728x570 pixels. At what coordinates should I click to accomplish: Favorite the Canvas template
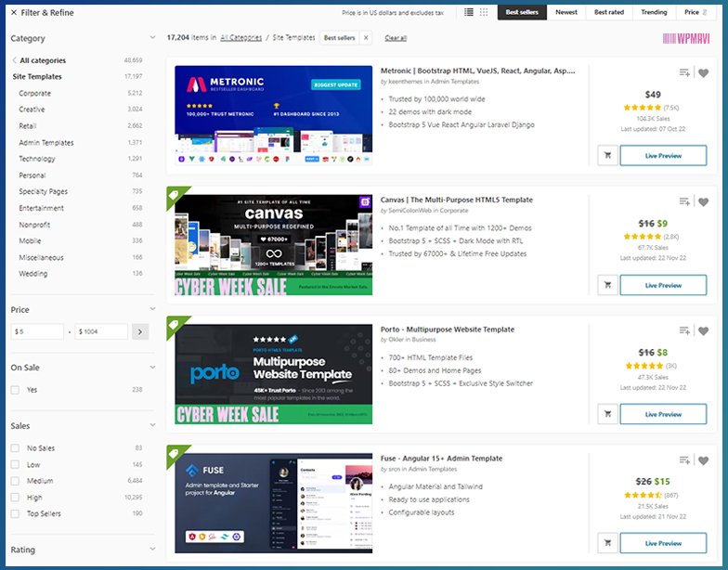[x=704, y=202]
